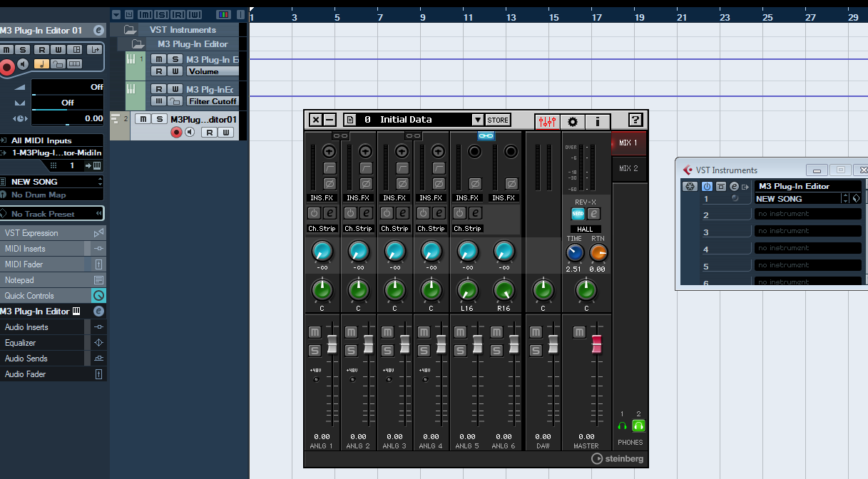Viewport: 868px width, 479px height.
Task: Open the Filter Cutoff automation parameter selector
Action: (213, 101)
